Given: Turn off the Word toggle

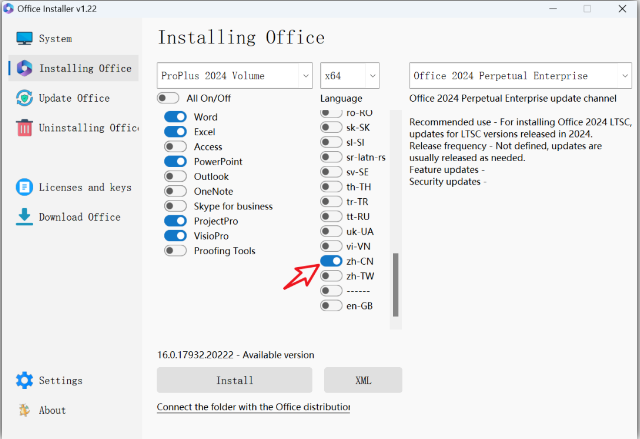Looking at the screenshot, I should click(x=175, y=117).
